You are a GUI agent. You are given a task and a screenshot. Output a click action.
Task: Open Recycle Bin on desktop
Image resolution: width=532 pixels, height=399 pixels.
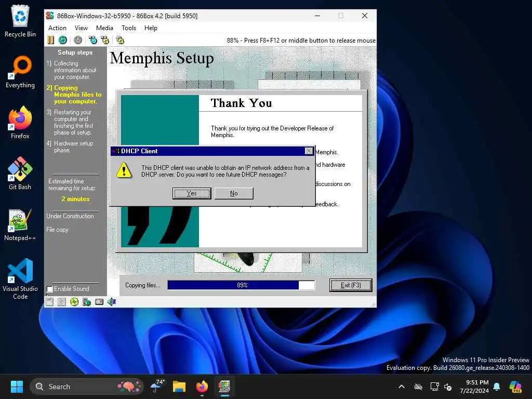20,21
